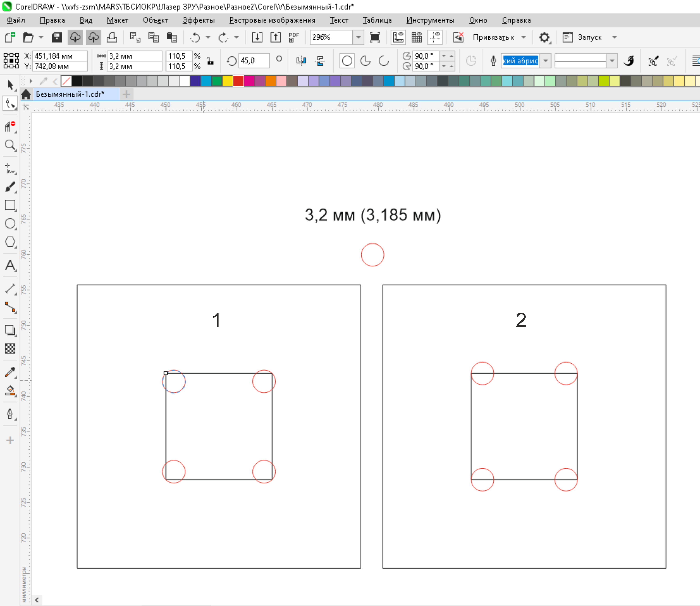Pick the red color swatch in palette

pos(238,81)
